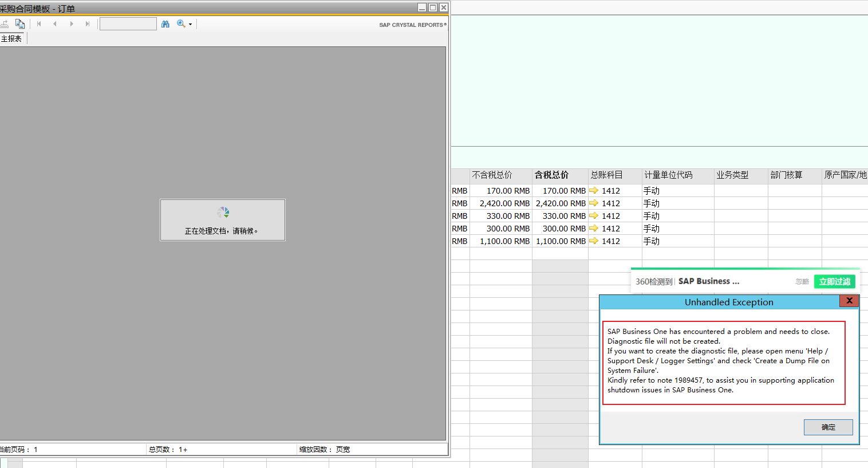Click link arrow for 1412 in 1,100.00 row

tap(594, 241)
